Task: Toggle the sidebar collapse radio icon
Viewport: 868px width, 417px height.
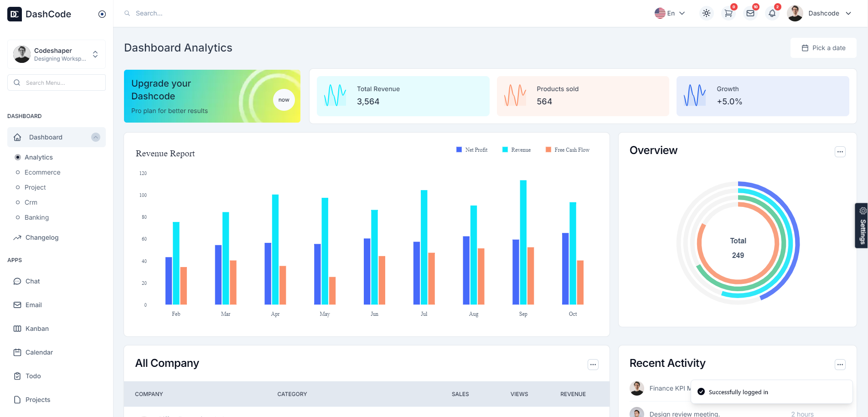Action: point(102,14)
